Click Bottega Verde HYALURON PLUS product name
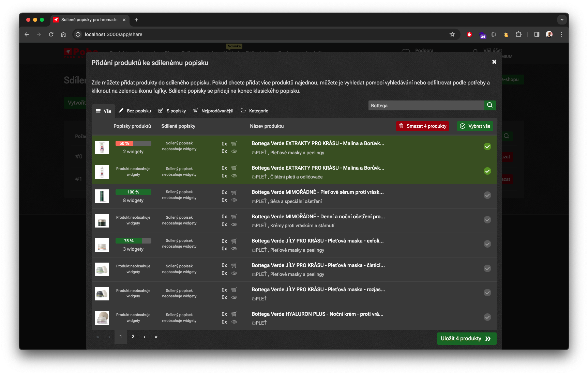 (317, 314)
